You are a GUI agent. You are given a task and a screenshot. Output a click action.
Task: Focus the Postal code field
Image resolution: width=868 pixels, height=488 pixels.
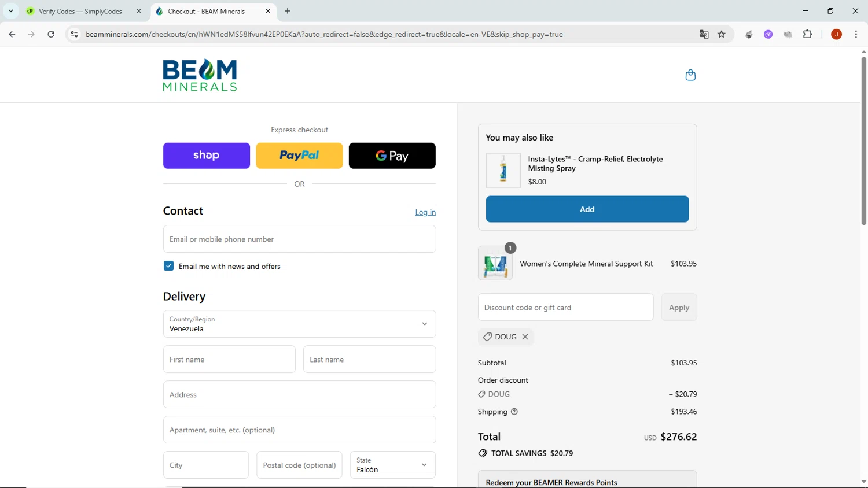coord(299,465)
